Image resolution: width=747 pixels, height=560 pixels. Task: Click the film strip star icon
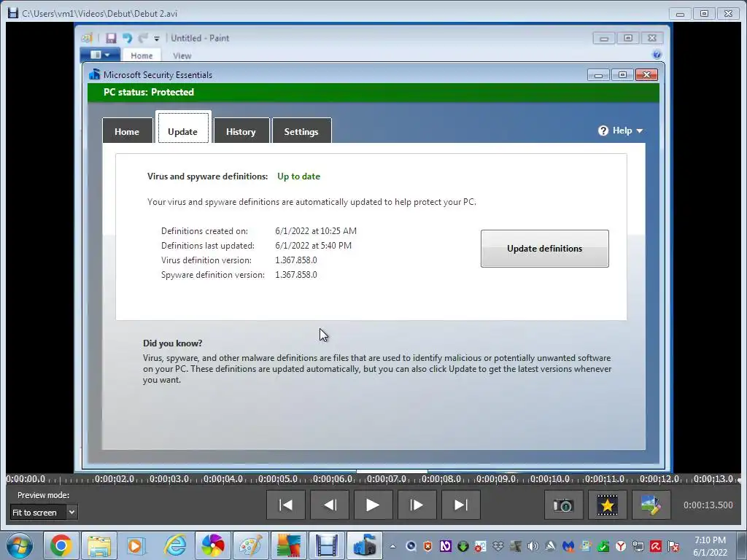pyautogui.click(x=608, y=505)
